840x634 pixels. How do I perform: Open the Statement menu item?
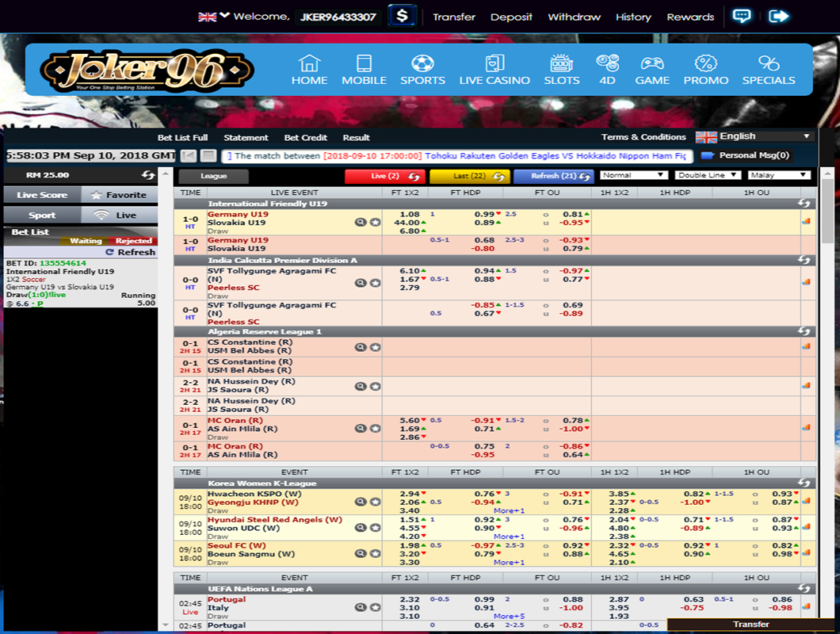tap(246, 137)
